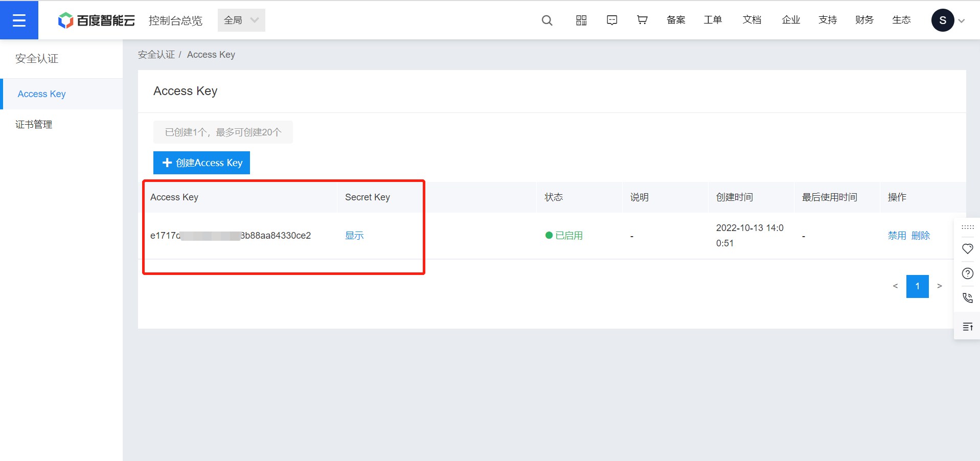Click the 安全认证 sidebar heading
This screenshot has height=461, width=980.
click(37, 59)
